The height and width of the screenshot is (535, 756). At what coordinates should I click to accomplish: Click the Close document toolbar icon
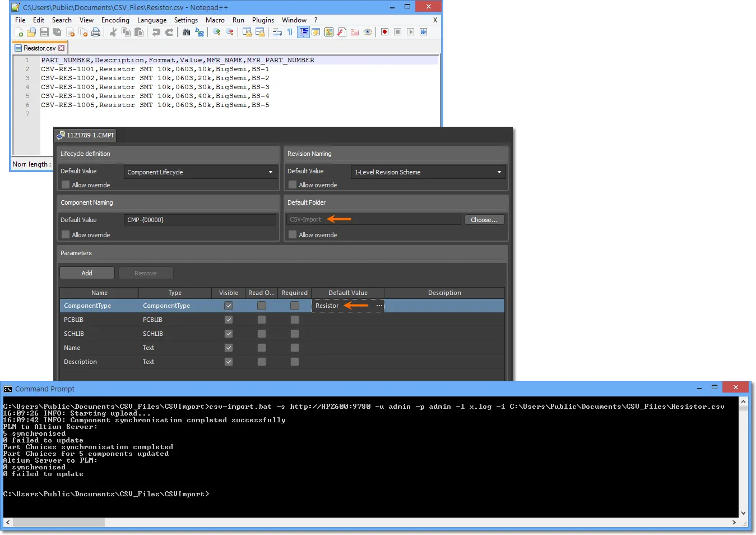[x=70, y=32]
